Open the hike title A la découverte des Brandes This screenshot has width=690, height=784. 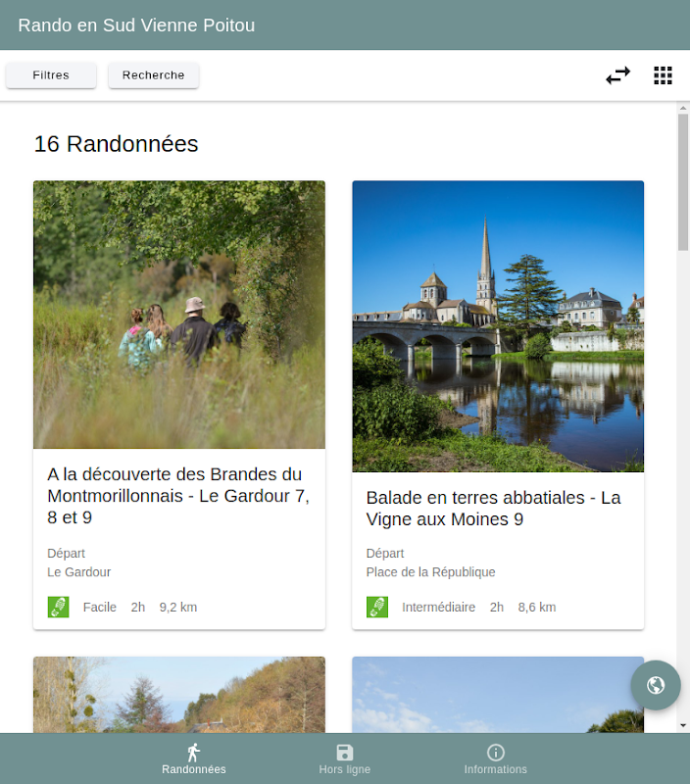coord(179,496)
